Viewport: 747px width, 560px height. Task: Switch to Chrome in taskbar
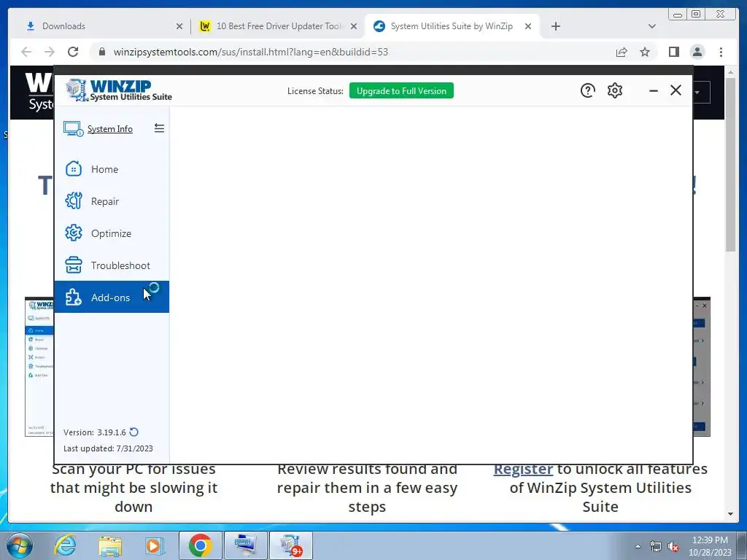200,545
